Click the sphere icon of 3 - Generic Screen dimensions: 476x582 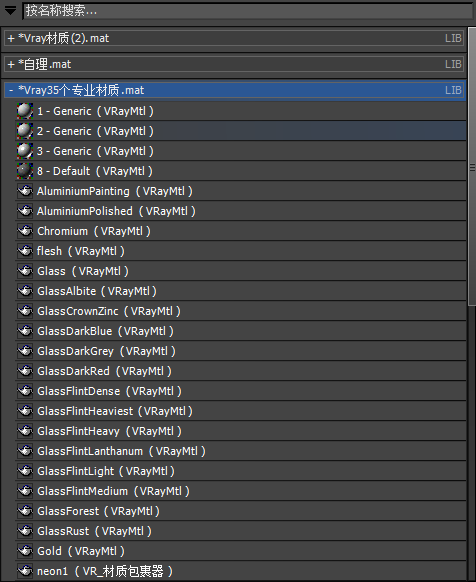25,151
